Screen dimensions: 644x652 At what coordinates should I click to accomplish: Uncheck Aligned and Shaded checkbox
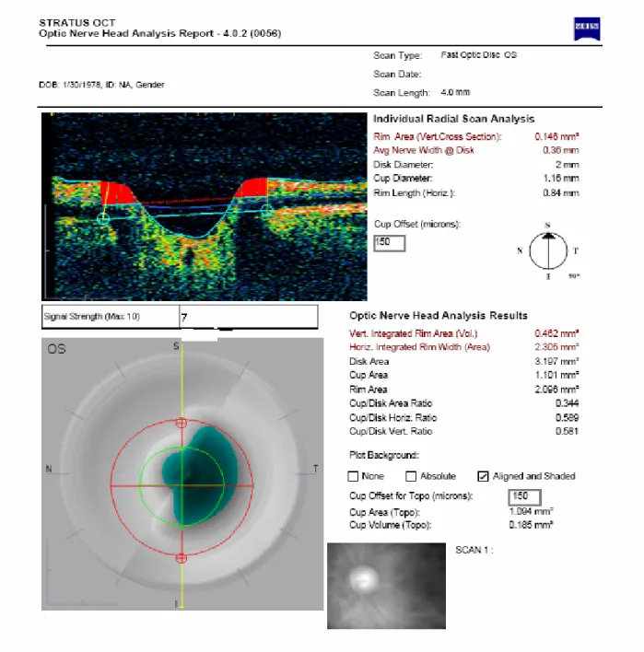tap(483, 476)
